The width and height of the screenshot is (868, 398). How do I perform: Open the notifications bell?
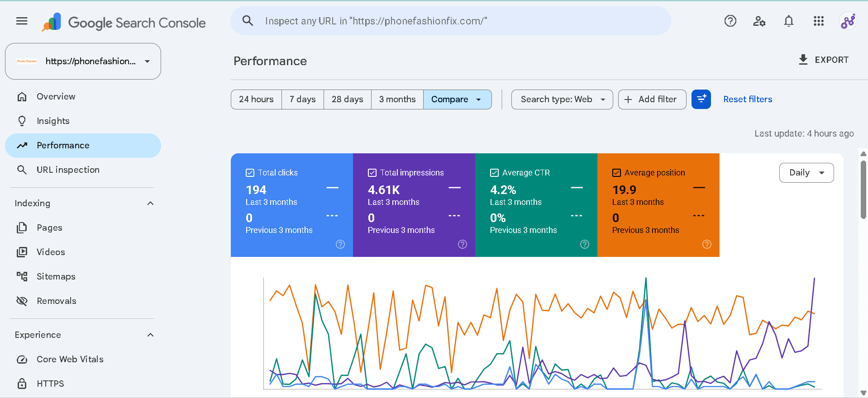[789, 21]
